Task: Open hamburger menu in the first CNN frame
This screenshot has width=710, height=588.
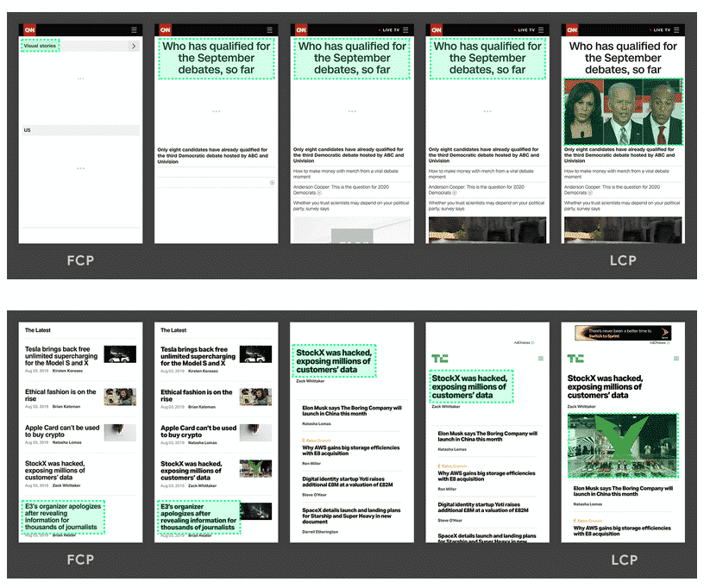Action: [135, 30]
